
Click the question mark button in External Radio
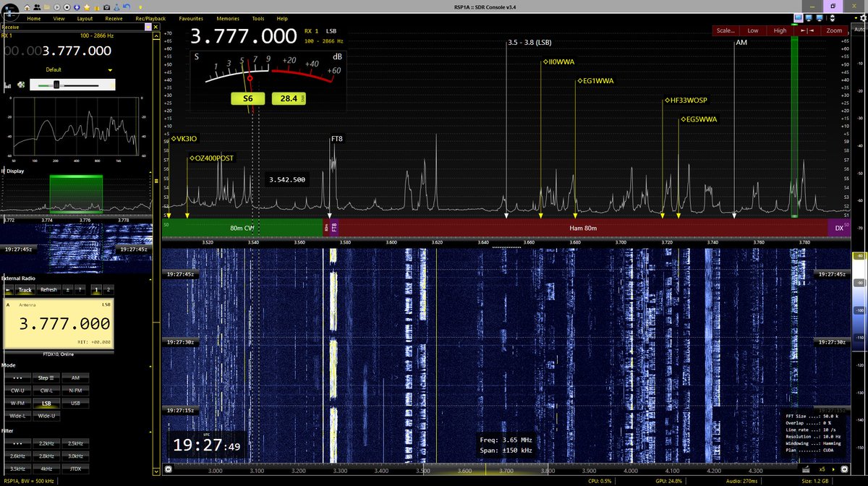coord(80,289)
